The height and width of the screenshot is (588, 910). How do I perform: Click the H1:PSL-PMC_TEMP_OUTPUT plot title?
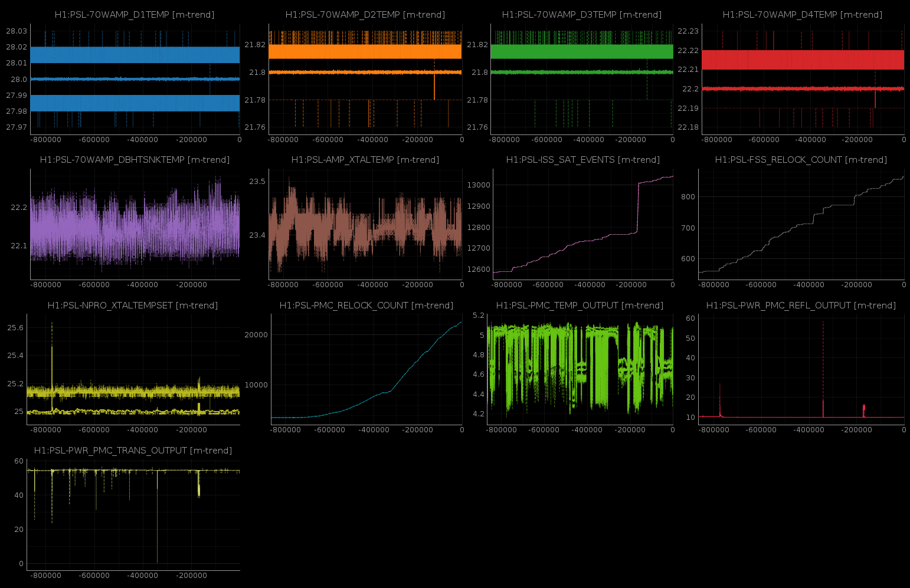pos(580,306)
